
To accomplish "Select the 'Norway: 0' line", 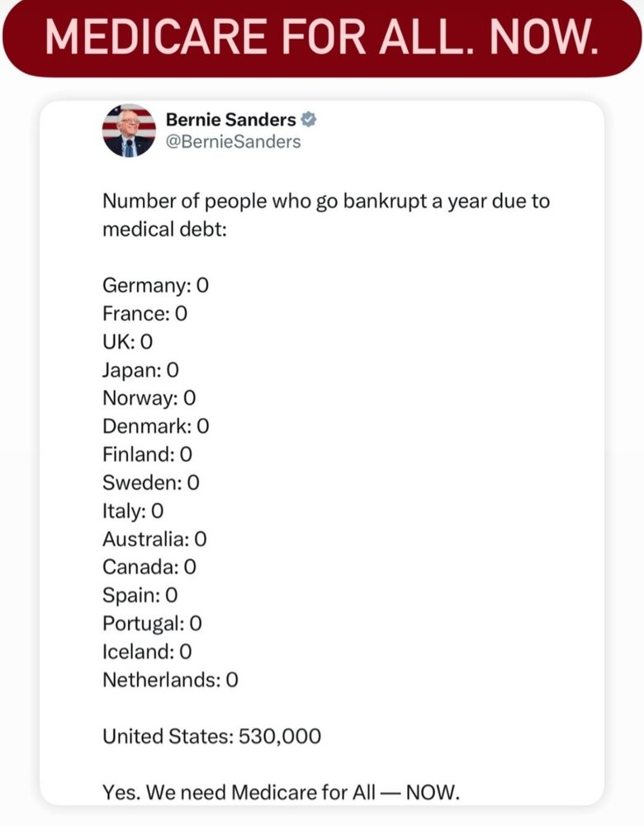I will click(x=149, y=397).
